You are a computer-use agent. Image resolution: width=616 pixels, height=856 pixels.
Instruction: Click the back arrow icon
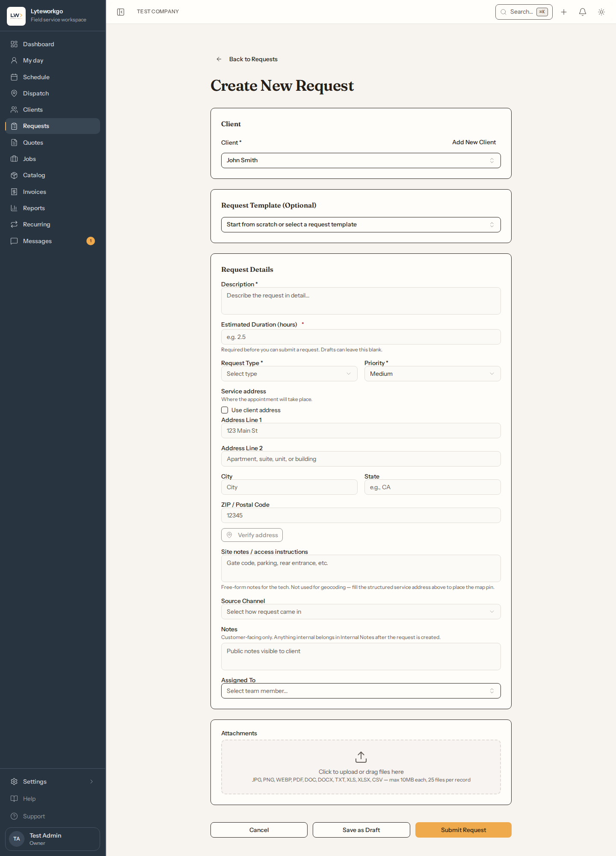pyautogui.click(x=219, y=59)
